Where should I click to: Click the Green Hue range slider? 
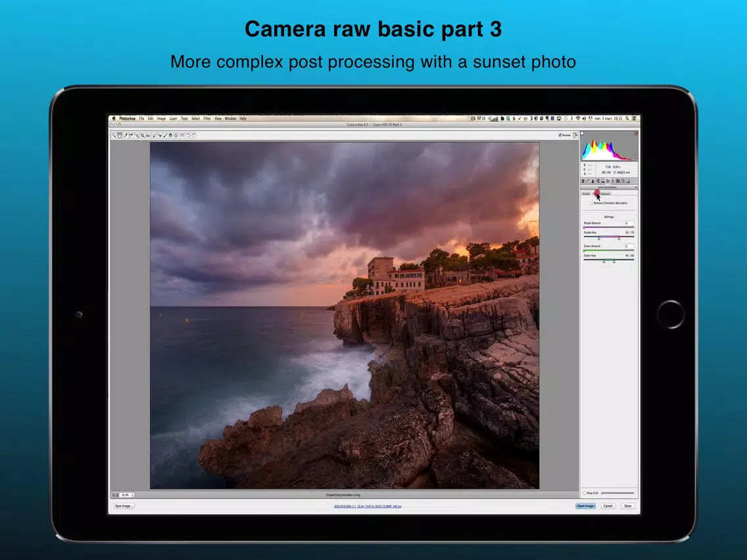(x=609, y=260)
